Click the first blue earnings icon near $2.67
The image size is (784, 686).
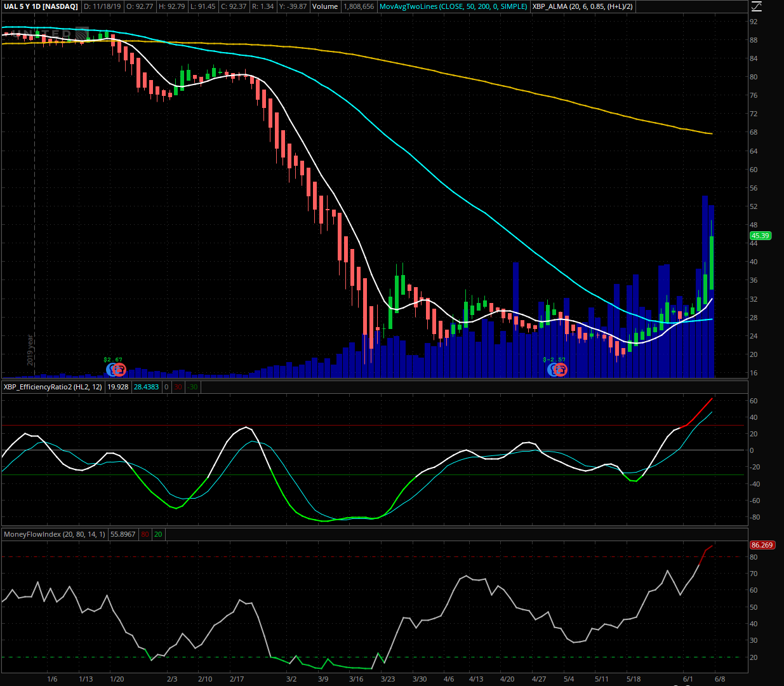pos(111,369)
